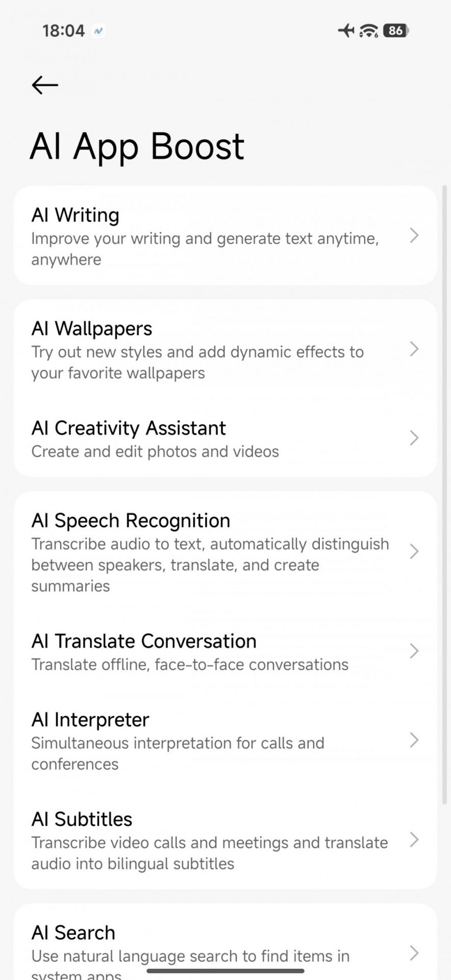The width and height of the screenshot is (451, 980).
Task: Go to AI Speech Recognition settings
Action: tap(204, 552)
